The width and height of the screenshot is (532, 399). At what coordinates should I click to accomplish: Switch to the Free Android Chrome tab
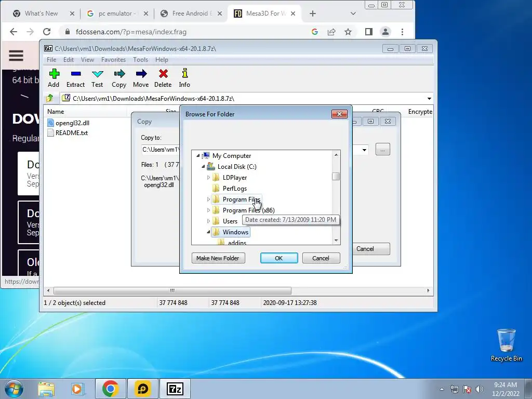click(191, 14)
